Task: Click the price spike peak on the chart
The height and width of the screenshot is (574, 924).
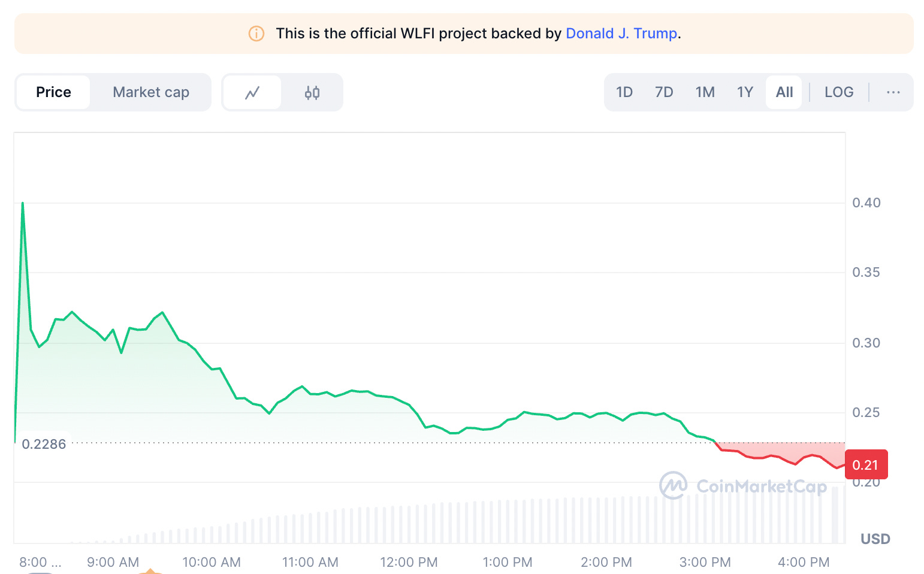Action: [23, 203]
